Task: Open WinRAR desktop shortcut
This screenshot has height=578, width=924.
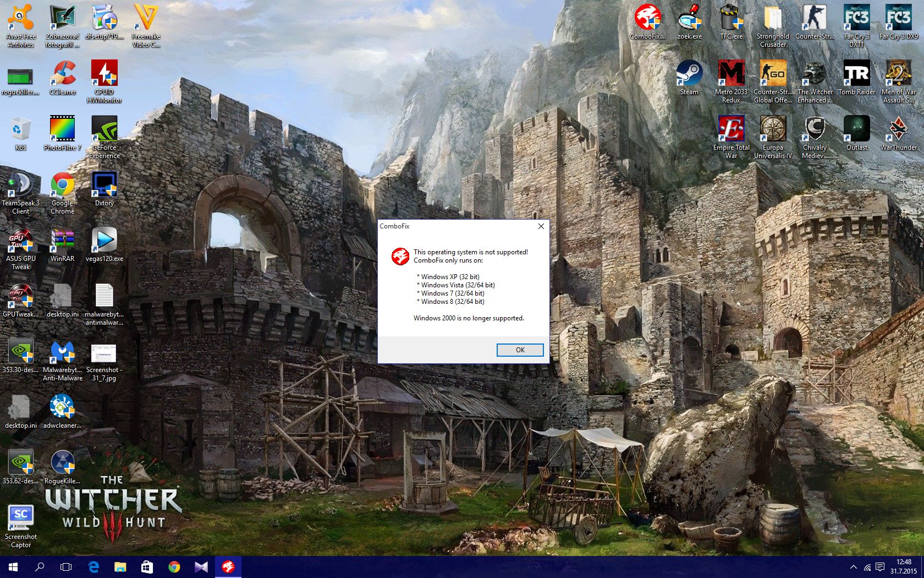Action: point(62,245)
